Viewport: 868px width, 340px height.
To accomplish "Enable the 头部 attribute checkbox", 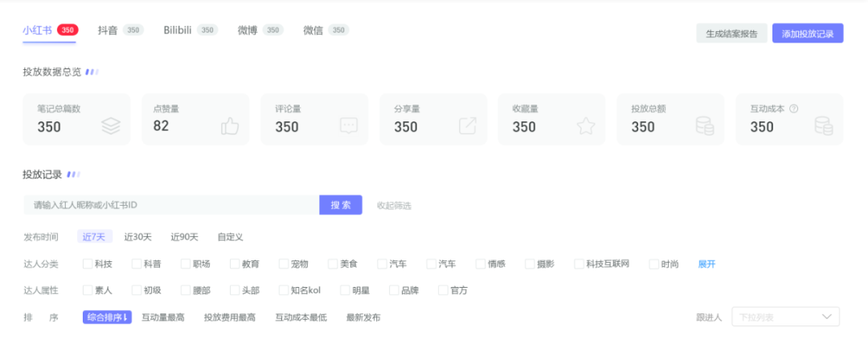I will [x=235, y=290].
